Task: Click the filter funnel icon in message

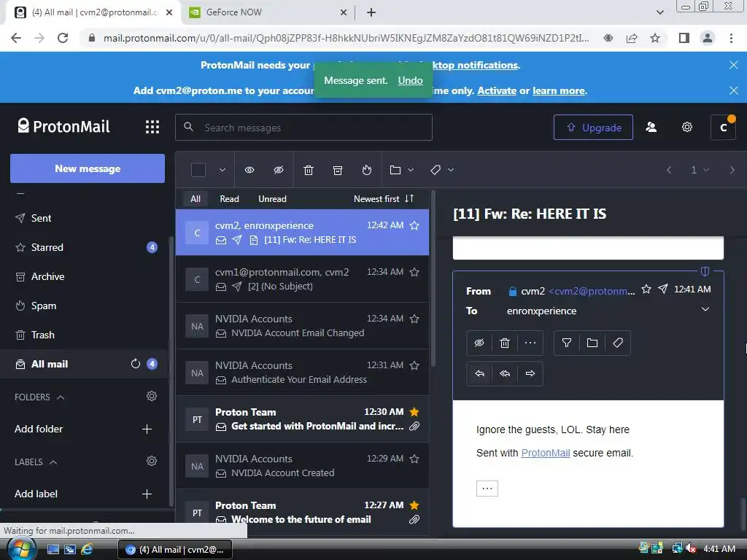Action: (x=566, y=343)
